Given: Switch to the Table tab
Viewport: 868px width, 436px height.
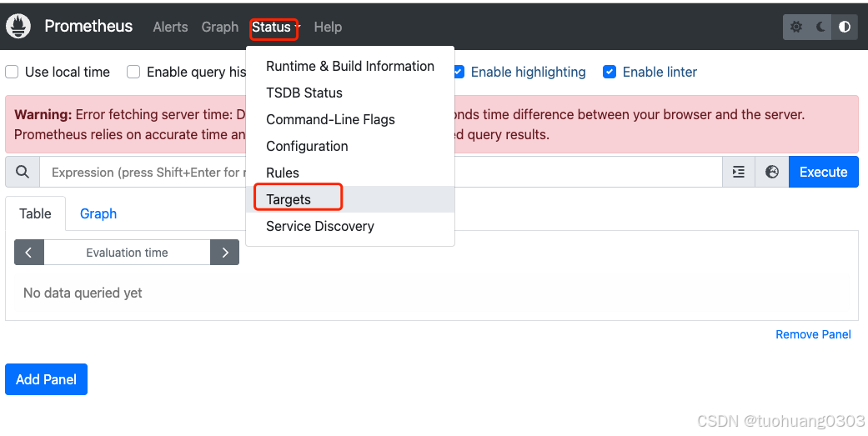Looking at the screenshot, I should tap(35, 213).
